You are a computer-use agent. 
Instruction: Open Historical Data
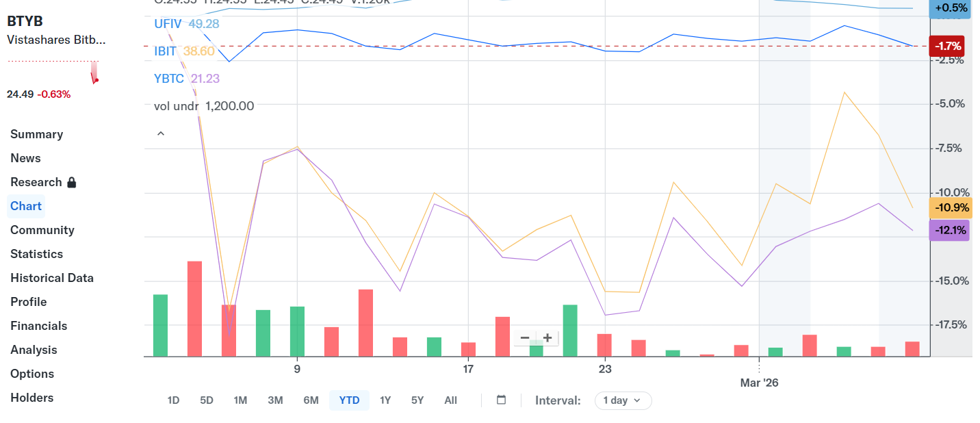[52, 278]
